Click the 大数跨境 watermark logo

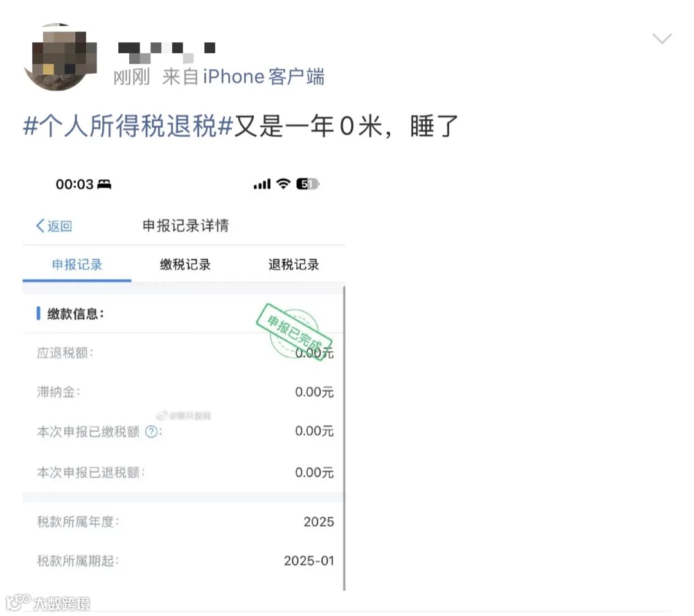(x=48, y=603)
